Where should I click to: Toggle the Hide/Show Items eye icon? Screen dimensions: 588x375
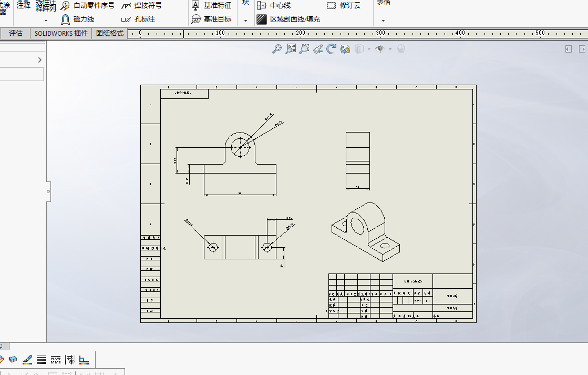(380, 49)
